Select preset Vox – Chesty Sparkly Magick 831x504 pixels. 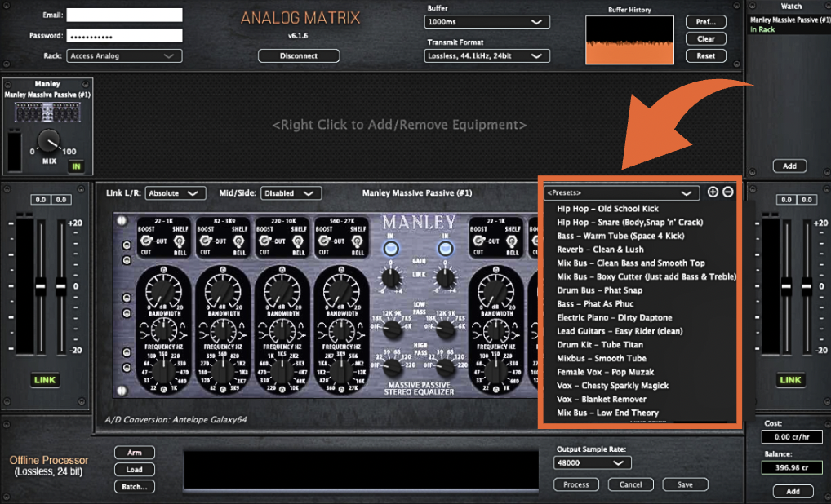click(x=613, y=386)
